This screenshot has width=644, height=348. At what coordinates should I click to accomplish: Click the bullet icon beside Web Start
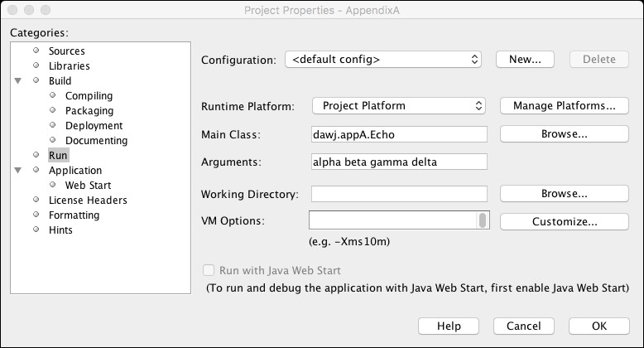(x=53, y=184)
